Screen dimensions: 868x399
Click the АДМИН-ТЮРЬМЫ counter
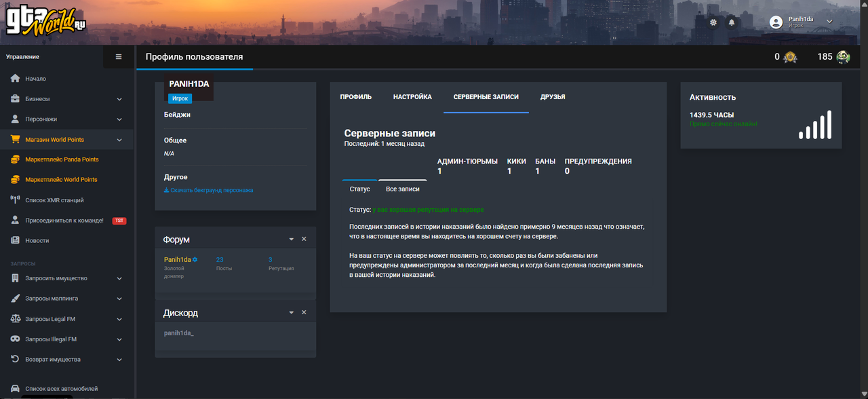(467, 166)
